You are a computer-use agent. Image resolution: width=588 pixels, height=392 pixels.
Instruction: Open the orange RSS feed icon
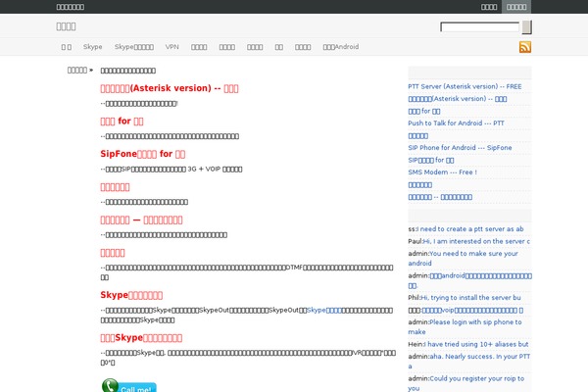pyautogui.click(x=525, y=47)
